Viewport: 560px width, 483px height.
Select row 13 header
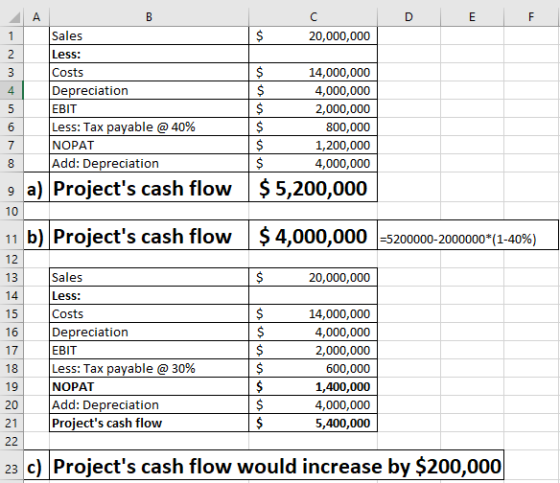point(11,277)
